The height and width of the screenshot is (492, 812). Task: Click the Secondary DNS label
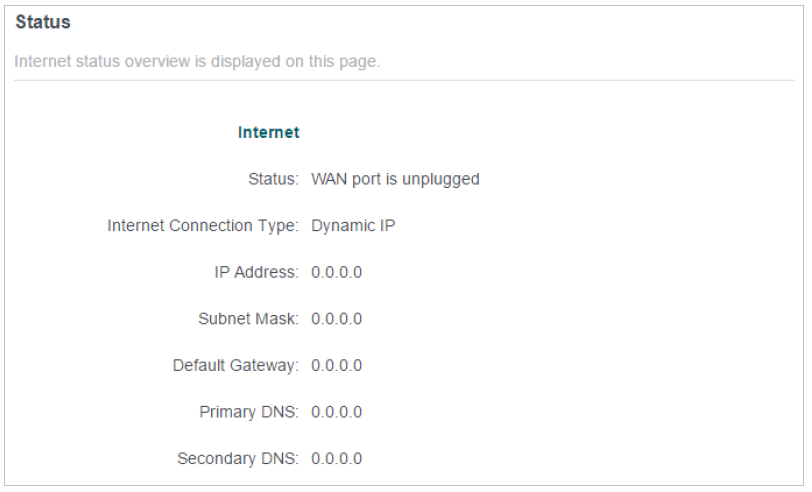coord(239,459)
